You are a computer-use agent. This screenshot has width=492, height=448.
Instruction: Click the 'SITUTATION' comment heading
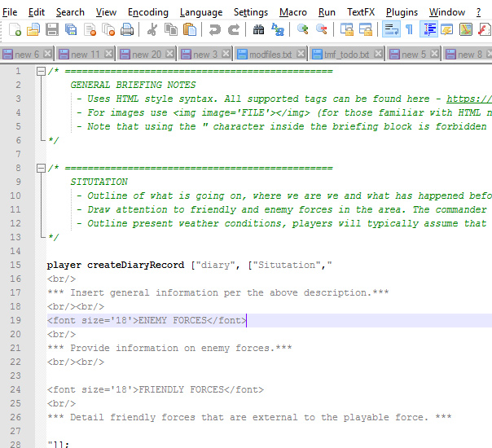[99, 182]
